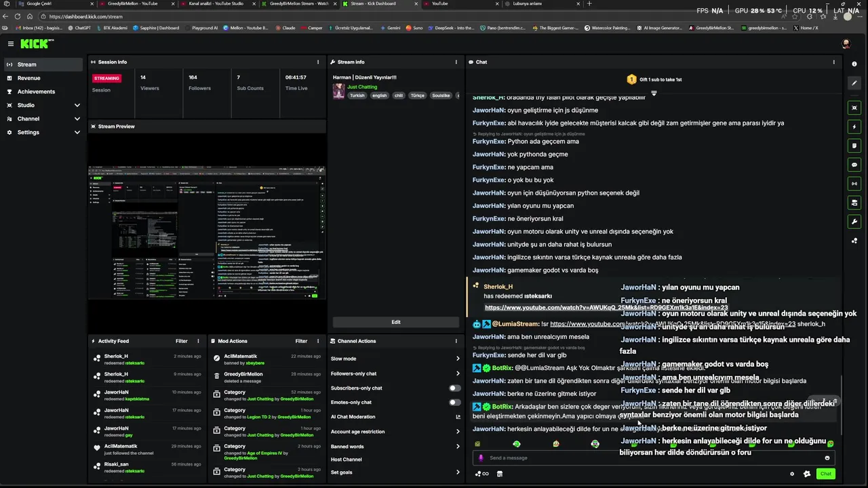The width and height of the screenshot is (868, 488).
Task: Open Activity Feed Filter dropdown
Action: click(x=181, y=342)
